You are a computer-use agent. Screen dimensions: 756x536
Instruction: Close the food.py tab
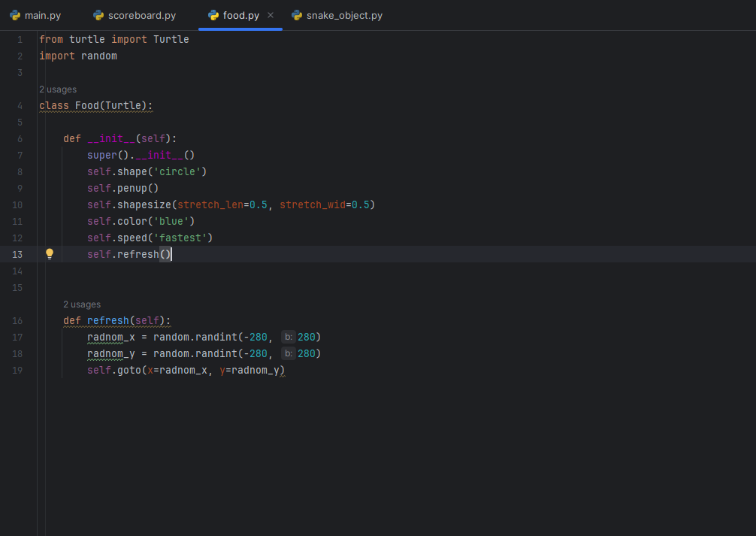coord(271,15)
